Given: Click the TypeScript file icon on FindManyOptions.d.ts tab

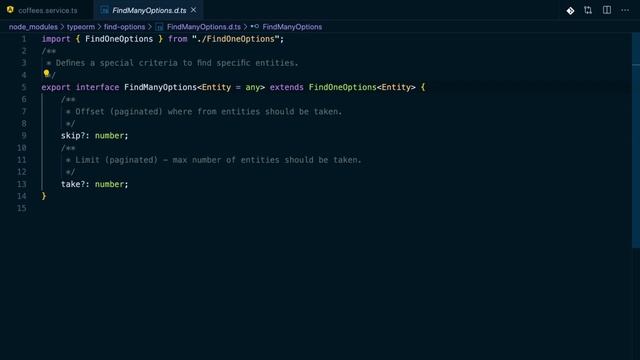Looking at the screenshot, I should point(104,10).
